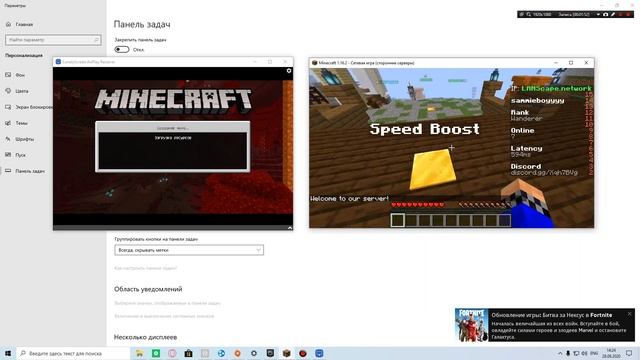Viewport: 640px width, 360px height.
Task: Open the green square app on the taskbar
Action: [x=156, y=353]
